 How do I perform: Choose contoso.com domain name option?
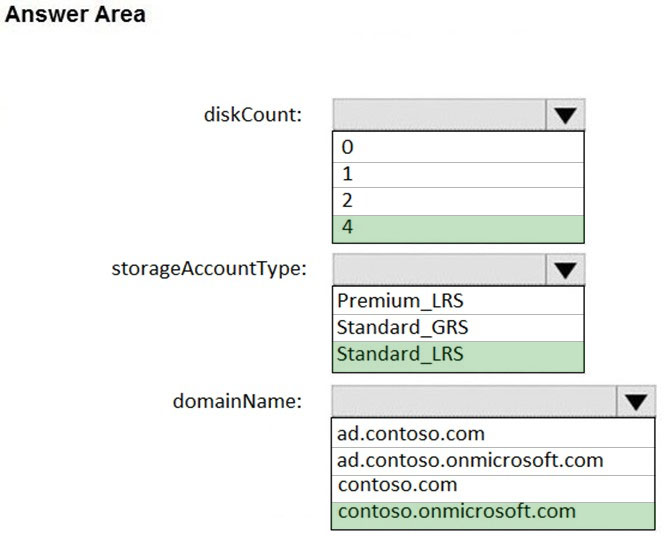click(x=493, y=489)
